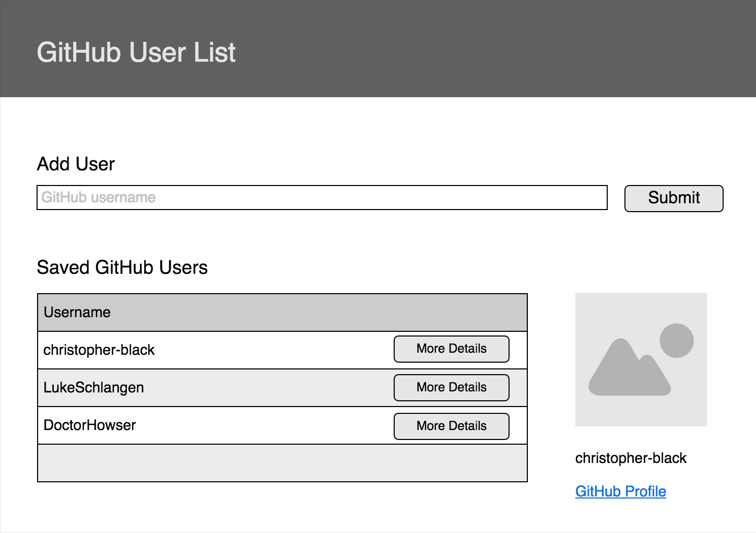The height and width of the screenshot is (533, 756).
Task: Open More Details for christopher-black
Action: [451, 349]
